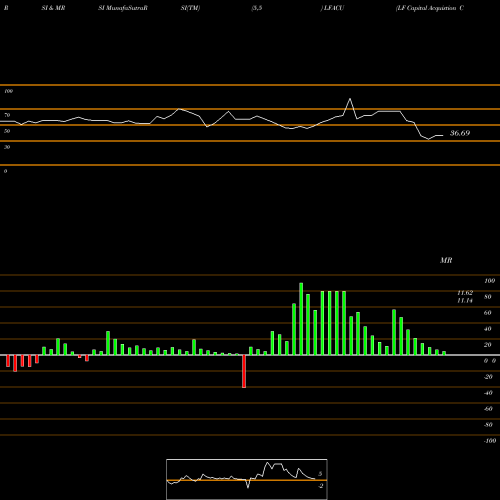Click the MR axis label 80
Screen dimensions: 500x500
tap(488, 297)
